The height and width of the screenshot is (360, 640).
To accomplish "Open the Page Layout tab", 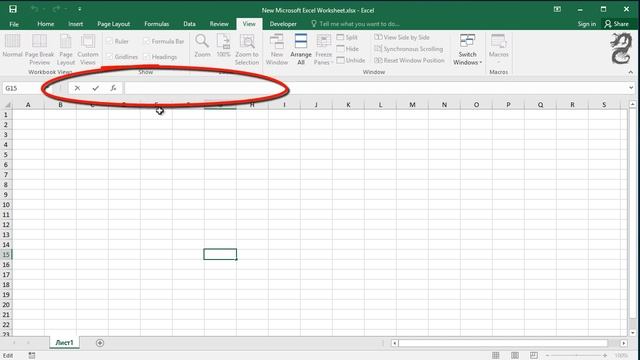I will point(113,24).
